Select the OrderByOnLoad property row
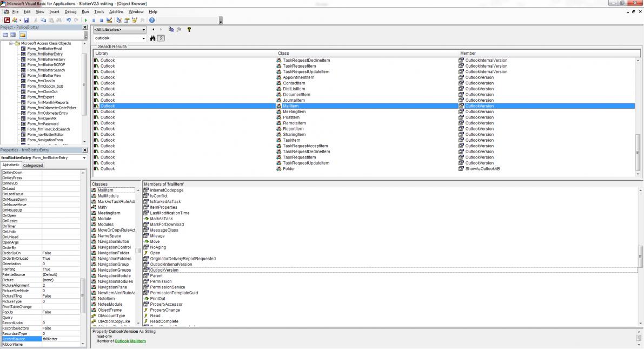This screenshot has width=644, height=349. (x=41, y=259)
